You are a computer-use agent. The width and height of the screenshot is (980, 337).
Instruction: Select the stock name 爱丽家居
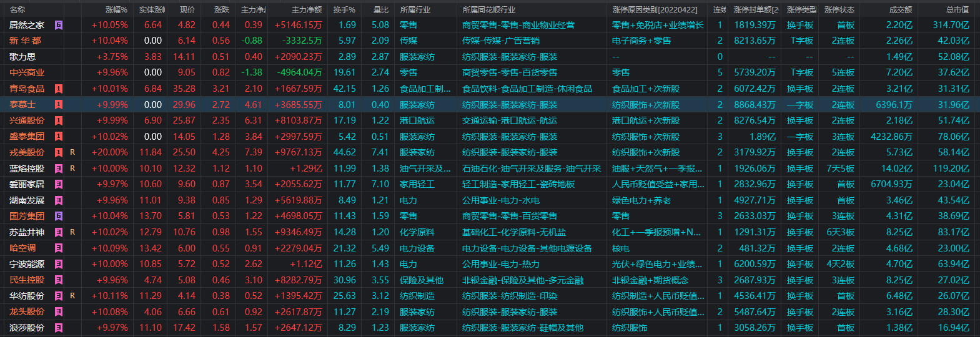coord(27,184)
